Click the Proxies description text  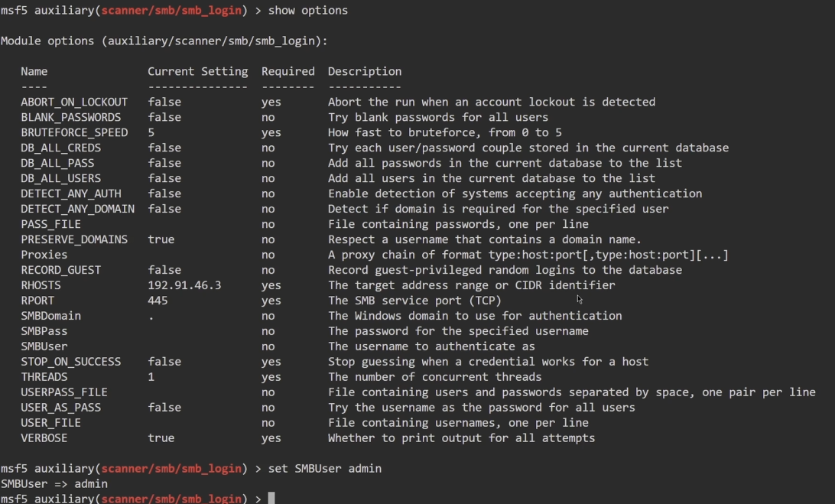(528, 255)
